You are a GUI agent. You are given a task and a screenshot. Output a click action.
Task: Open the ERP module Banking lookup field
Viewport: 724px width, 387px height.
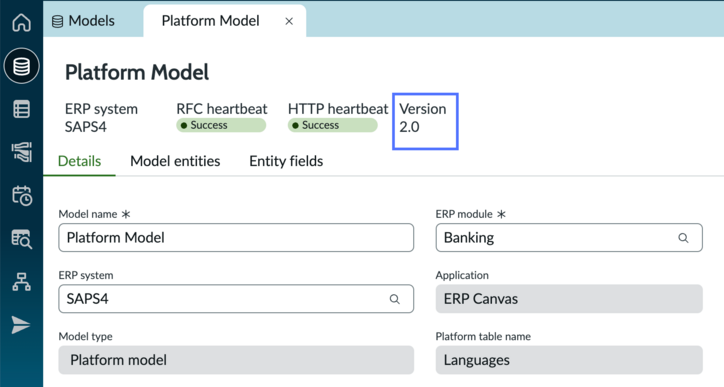coord(569,238)
